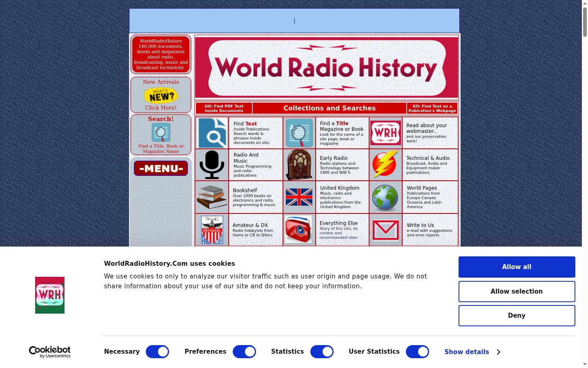
Task: Click the sidebar Search magnifier icon
Action: point(161,132)
